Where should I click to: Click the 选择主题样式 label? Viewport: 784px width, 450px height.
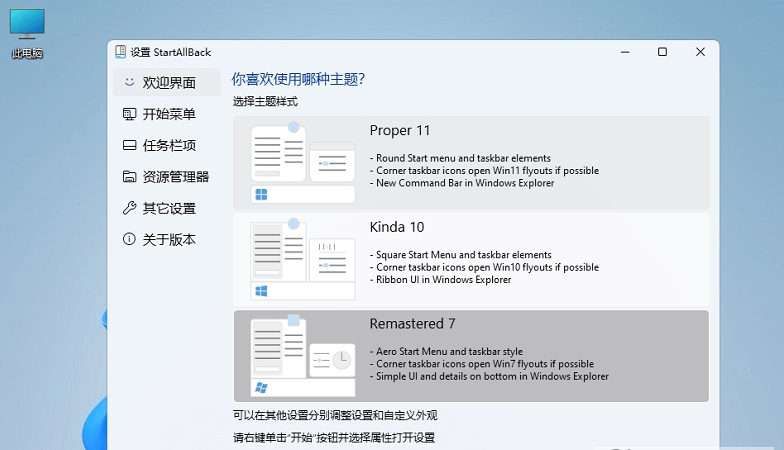coord(265,102)
